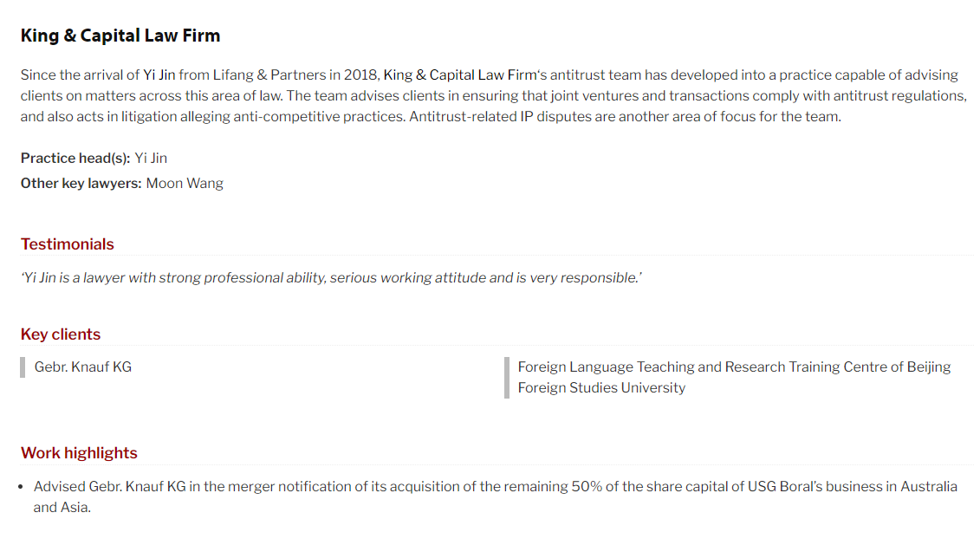Click 'and Asia.' ending line
The width and height of the screenshot is (980, 558).
coord(62,508)
